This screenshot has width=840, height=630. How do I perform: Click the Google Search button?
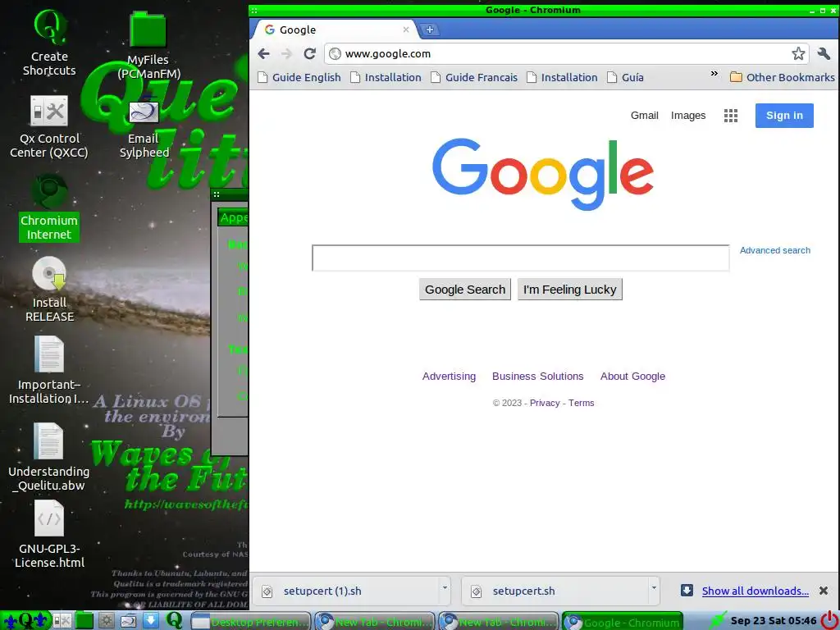465,290
